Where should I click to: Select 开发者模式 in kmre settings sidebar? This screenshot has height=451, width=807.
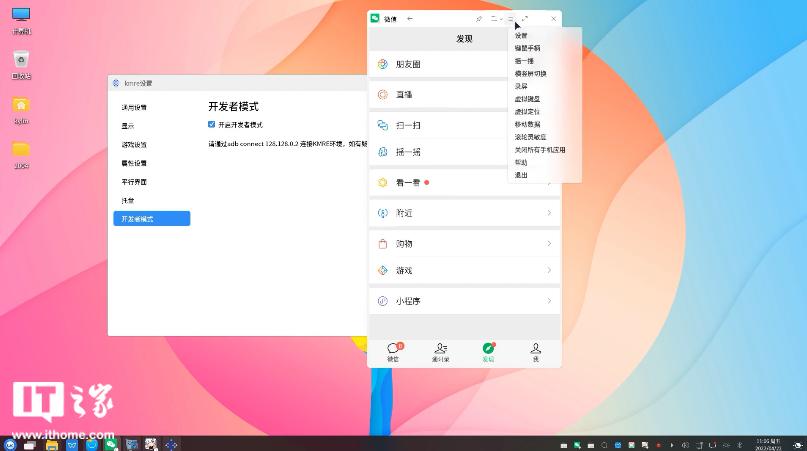tap(152, 219)
